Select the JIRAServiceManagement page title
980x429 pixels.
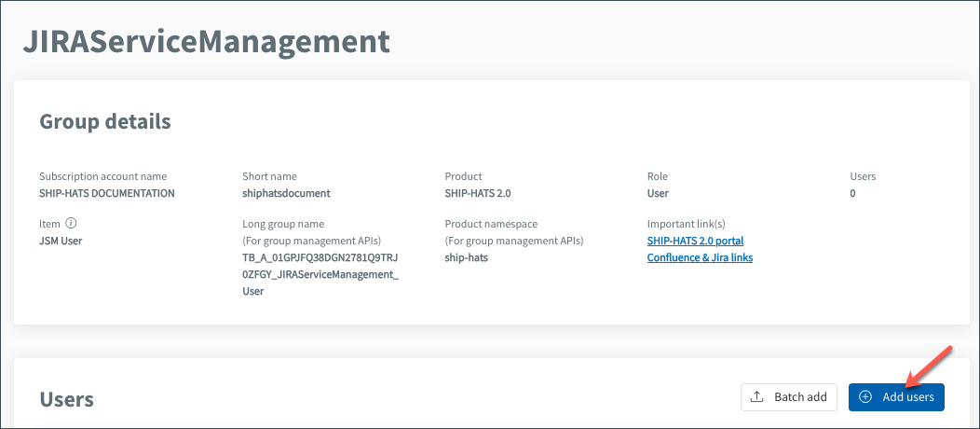(x=206, y=43)
